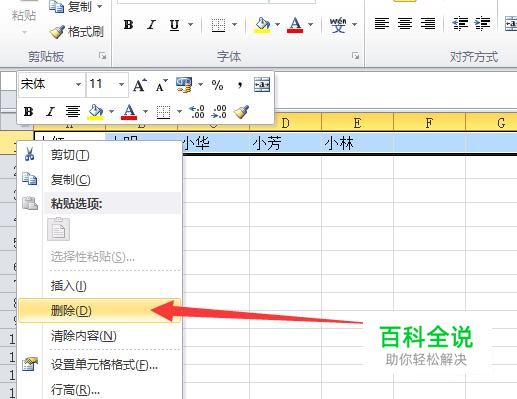This screenshot has width=517, height=399.
Task: Apply accounting number format in mini toolbar
Action: 184,85
